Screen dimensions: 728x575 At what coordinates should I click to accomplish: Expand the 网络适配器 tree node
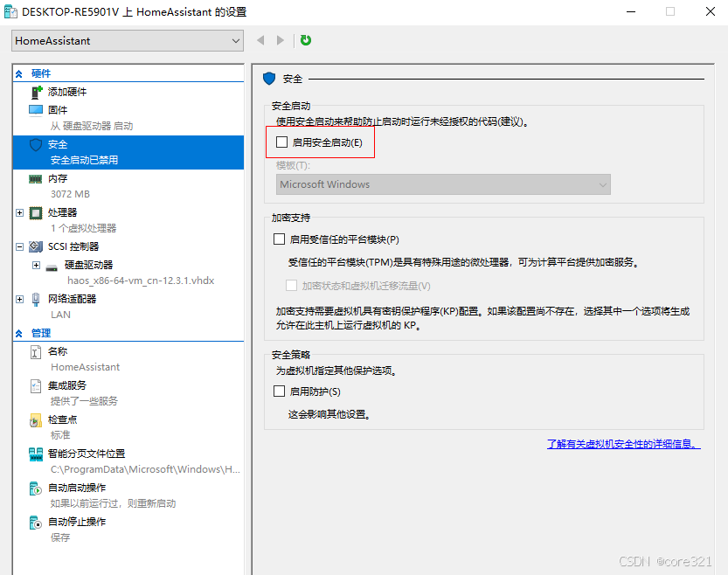click(x=19, y=300)
